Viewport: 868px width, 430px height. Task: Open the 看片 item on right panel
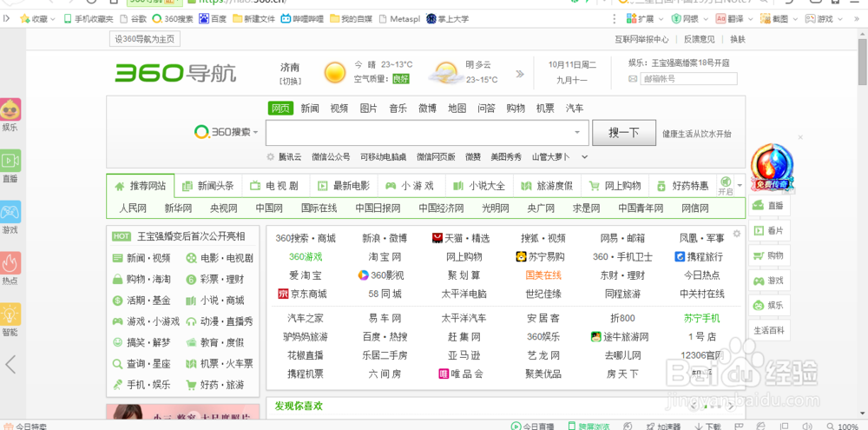tap(769, 230)
